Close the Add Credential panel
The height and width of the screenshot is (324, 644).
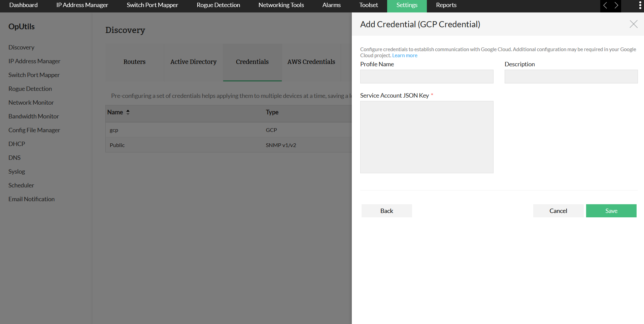(x=634, y=24)
